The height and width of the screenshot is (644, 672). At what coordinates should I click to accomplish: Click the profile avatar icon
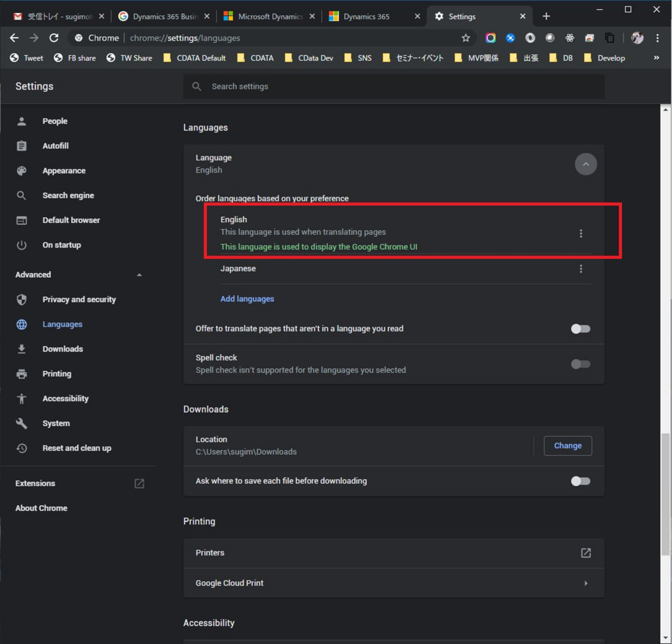(637, 38)
